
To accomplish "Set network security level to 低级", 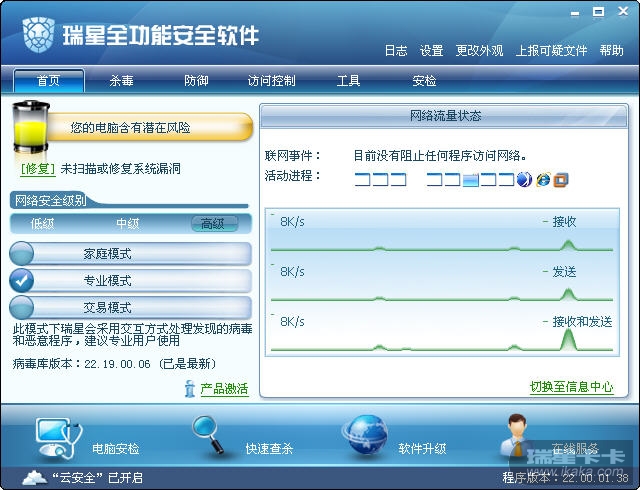I will [x=42, y=223].
